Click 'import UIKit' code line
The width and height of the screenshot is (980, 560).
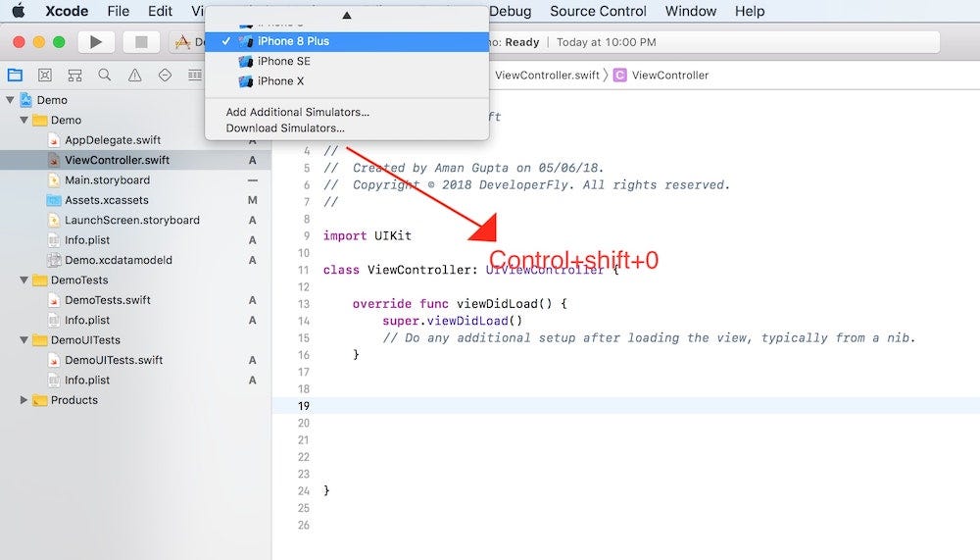(x=367, y=236)
